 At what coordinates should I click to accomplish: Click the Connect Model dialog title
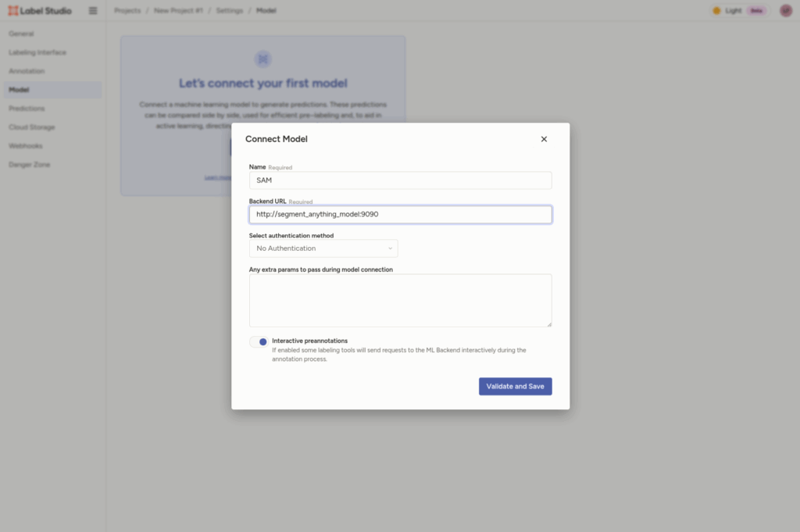point(277,139)
